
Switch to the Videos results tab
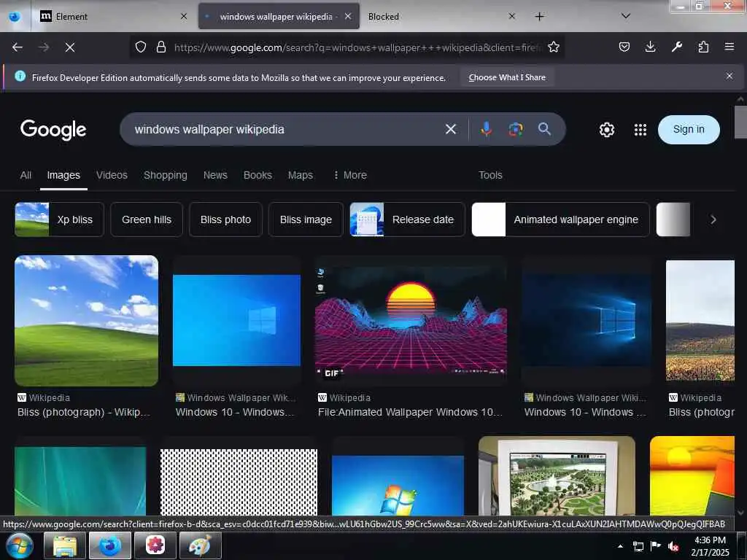tap(112, 175)
